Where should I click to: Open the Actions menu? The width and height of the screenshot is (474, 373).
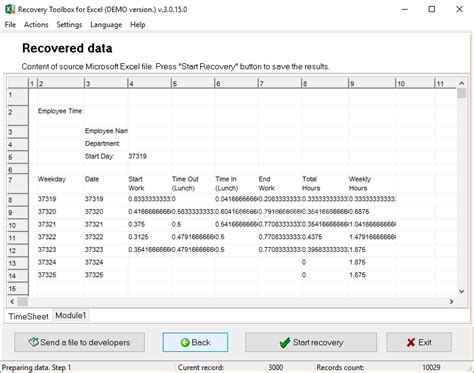pos(36,25)
